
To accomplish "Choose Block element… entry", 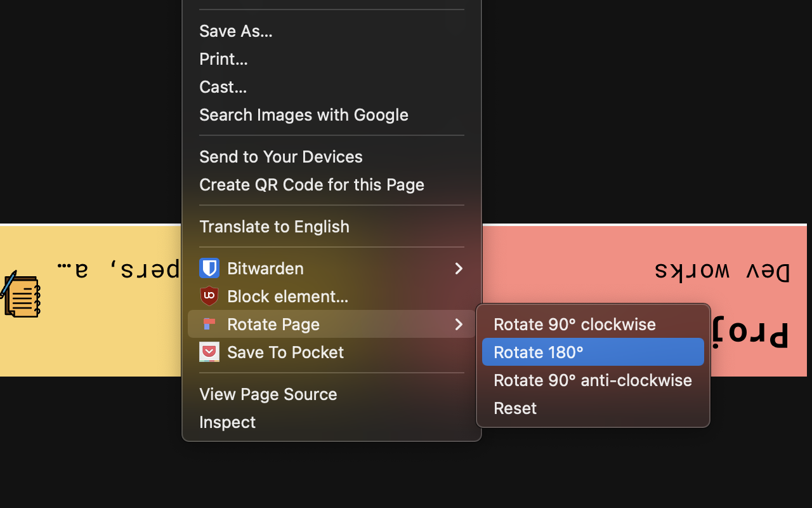I will [332, 296].
